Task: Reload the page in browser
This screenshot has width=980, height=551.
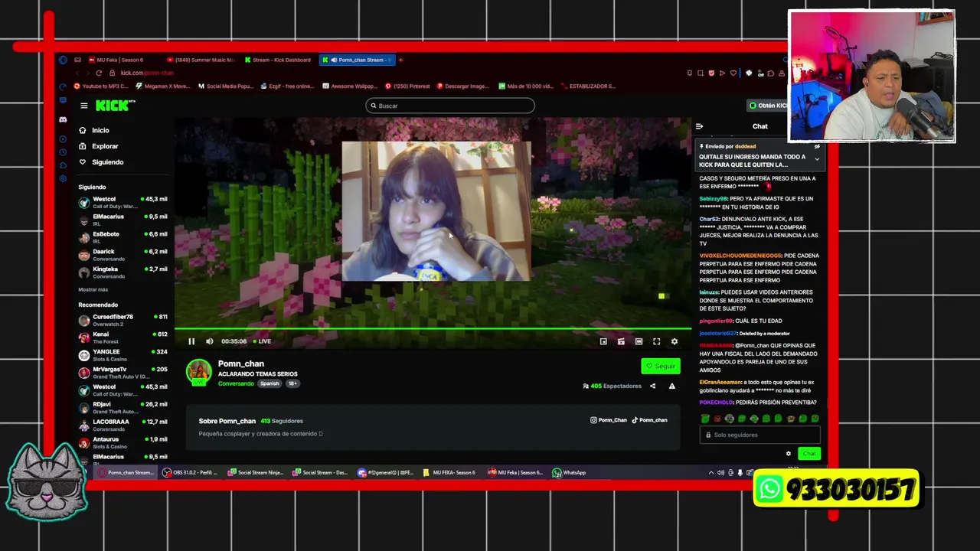Action: [99, 73]
